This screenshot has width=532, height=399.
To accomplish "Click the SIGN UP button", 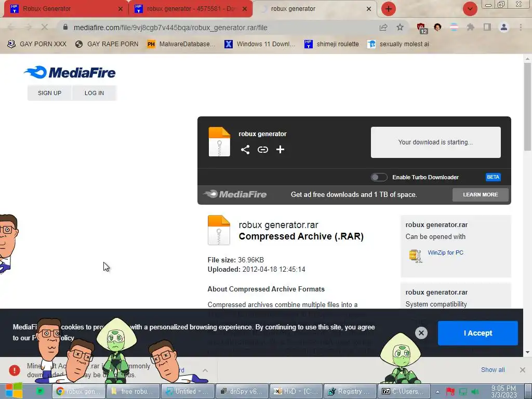I will (x=49, y=93).
